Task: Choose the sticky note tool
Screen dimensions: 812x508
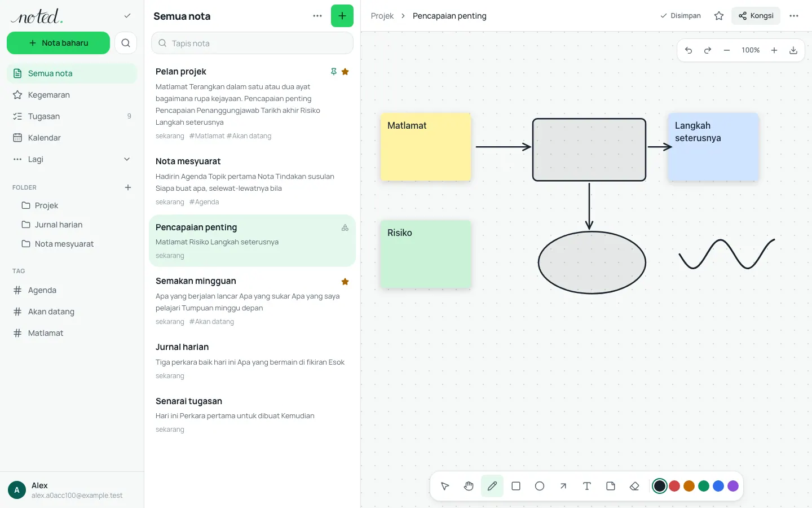Action: click(x=611, y=486)
